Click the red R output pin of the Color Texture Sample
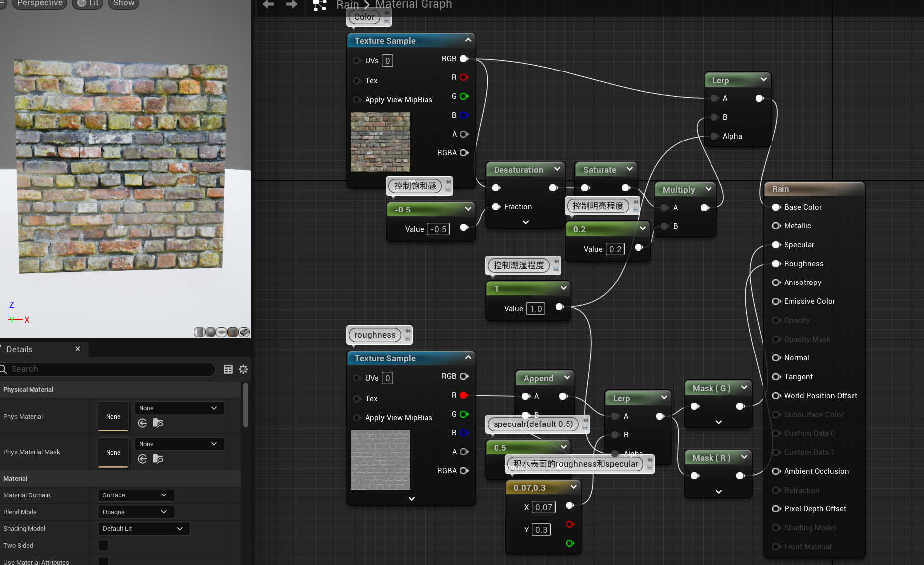 pyautogui.click(x=464, y=77)
